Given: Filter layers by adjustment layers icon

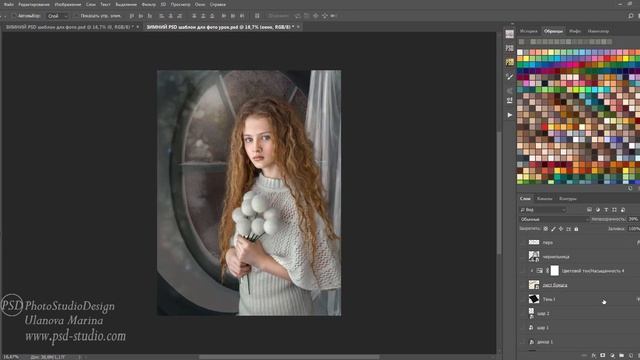Looking at the screenshot, I should [x=598, y=210].
